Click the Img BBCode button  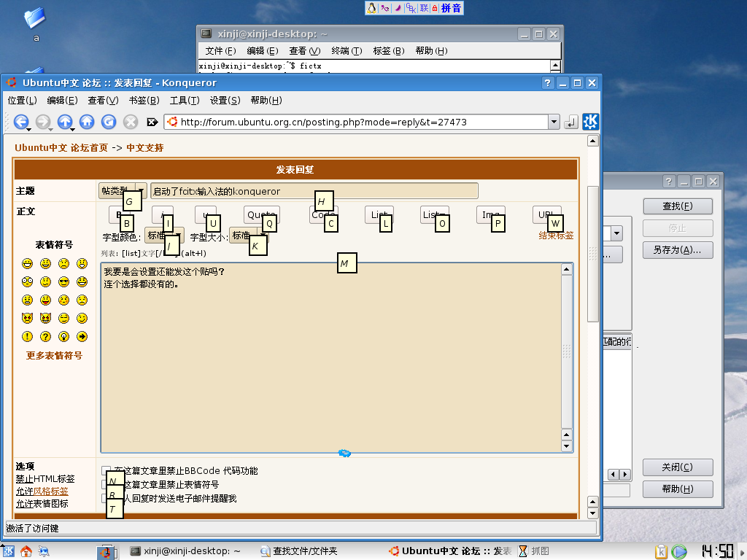(x=491, y=215)
